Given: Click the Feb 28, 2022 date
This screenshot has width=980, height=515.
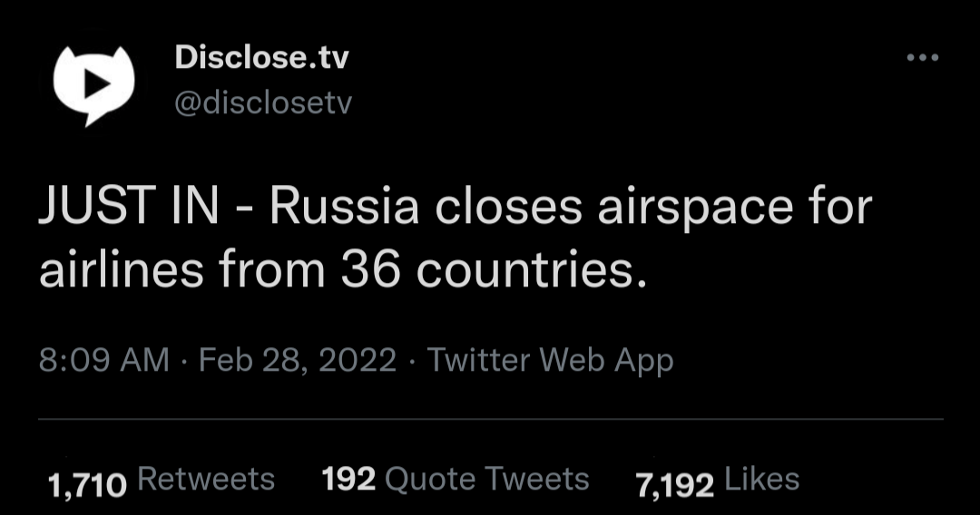Looking at the screenshot, I should pyautogui.click(x=297, y=361).
